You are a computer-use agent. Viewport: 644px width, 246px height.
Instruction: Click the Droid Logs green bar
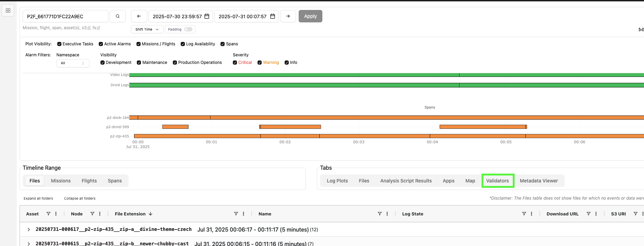click(386, 85)
